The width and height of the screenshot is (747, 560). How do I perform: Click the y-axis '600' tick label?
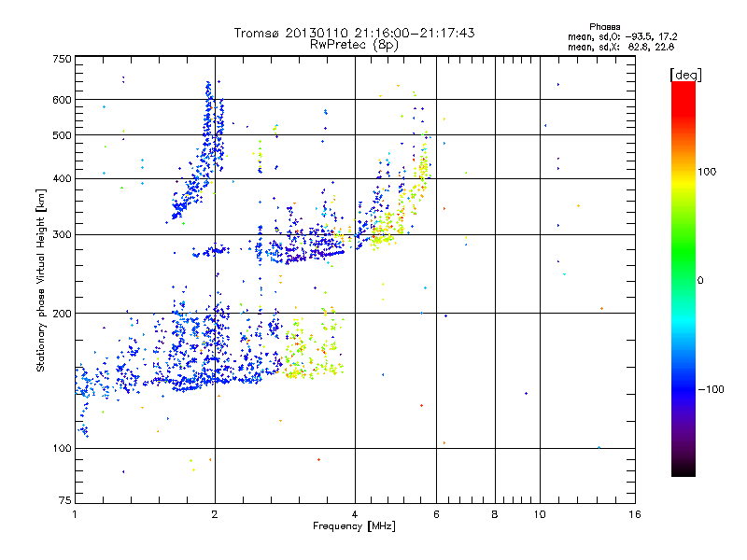click(x=62, y=100)
